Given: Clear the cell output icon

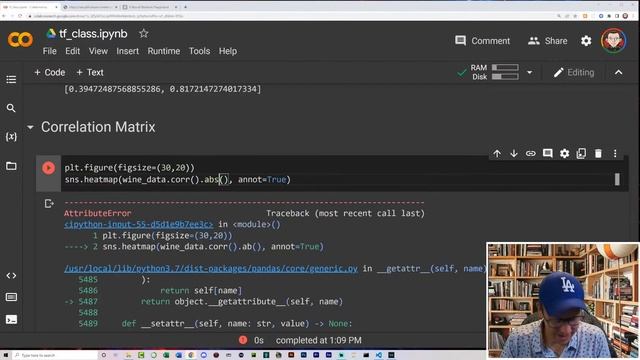Looking at the screenshot, I should 49,203.
